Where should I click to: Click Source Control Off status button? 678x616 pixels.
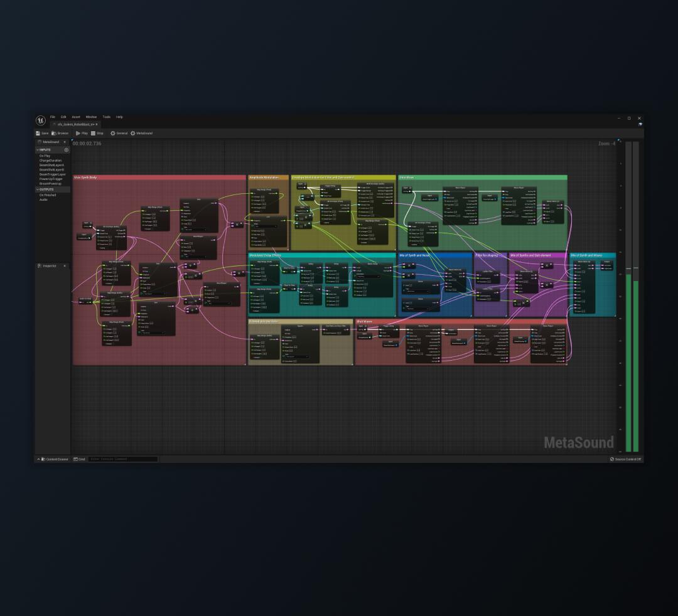point(625,459)
